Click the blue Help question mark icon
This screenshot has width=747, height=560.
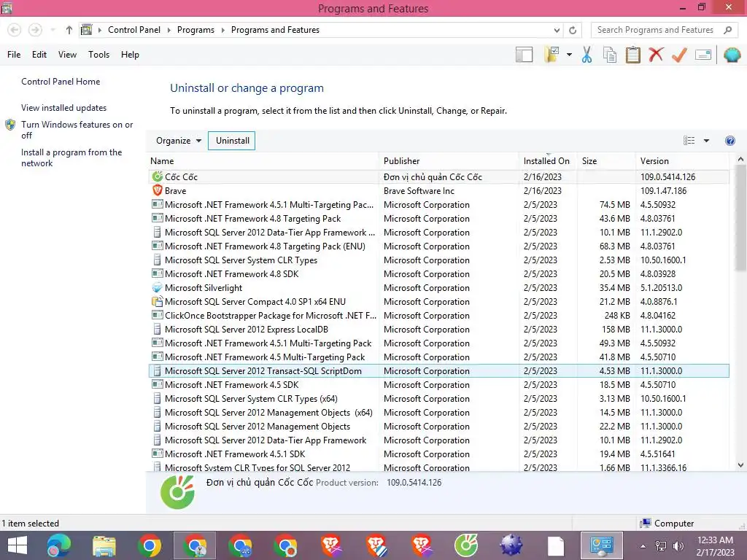729,141
